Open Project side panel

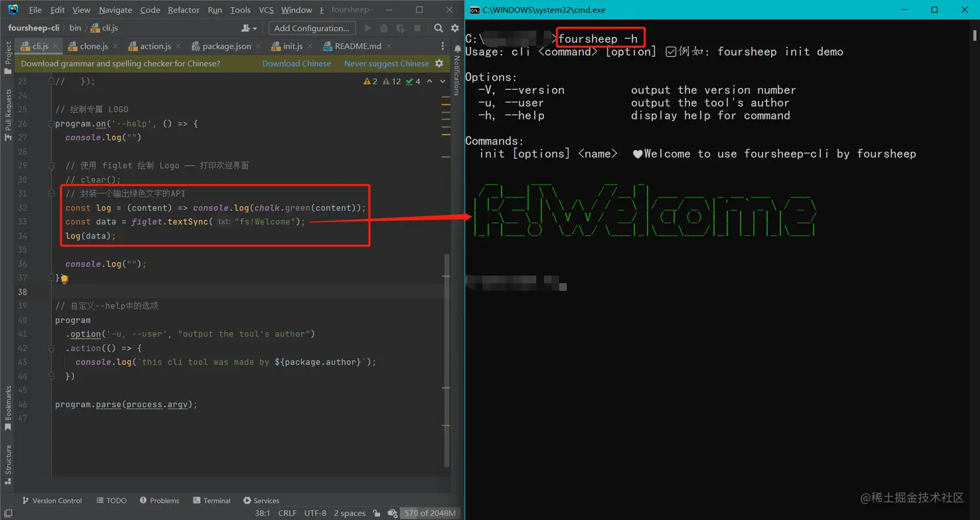pyautogui.click(x=8, y=58)
